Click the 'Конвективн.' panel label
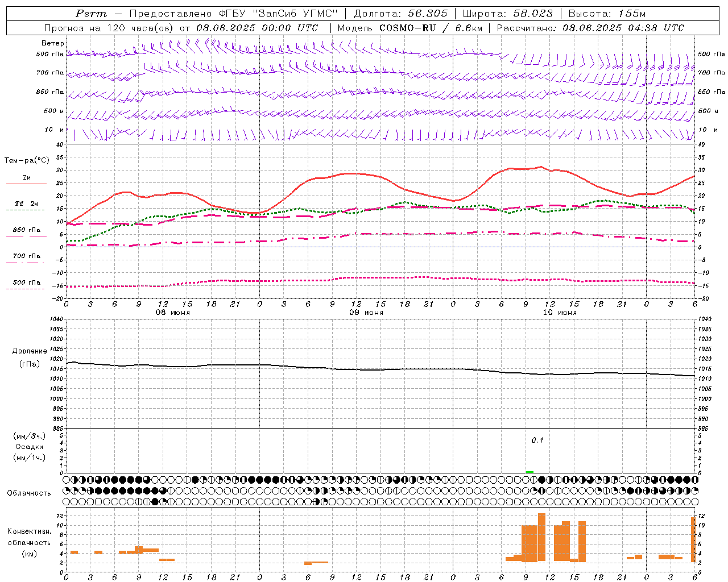Image resolution: width=728 pixels, height=582 pixels. (x=30, y=531)
